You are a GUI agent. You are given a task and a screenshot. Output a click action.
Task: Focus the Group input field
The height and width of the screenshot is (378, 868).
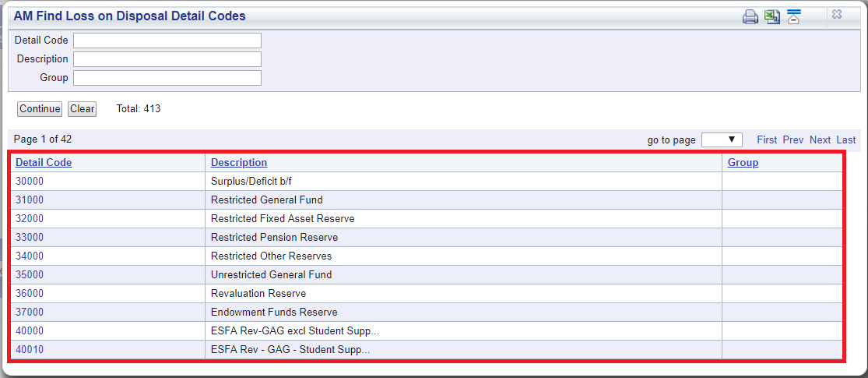pos(167,78)
